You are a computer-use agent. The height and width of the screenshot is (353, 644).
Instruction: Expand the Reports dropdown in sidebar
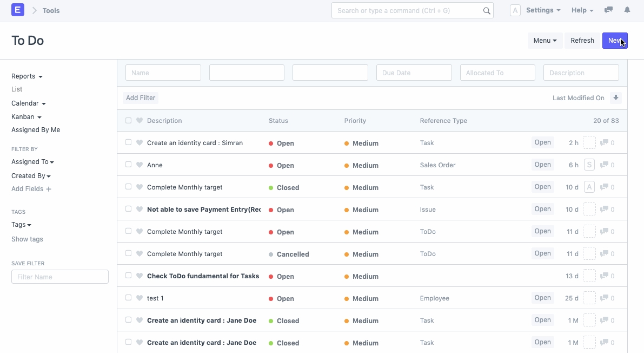coord(26,76)
